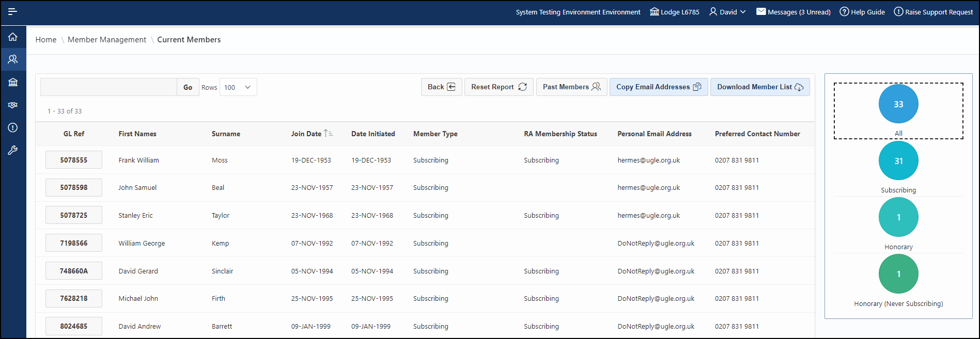Open the Help Guide link
This screenshot has height=339, width=980.
point(862,12)
